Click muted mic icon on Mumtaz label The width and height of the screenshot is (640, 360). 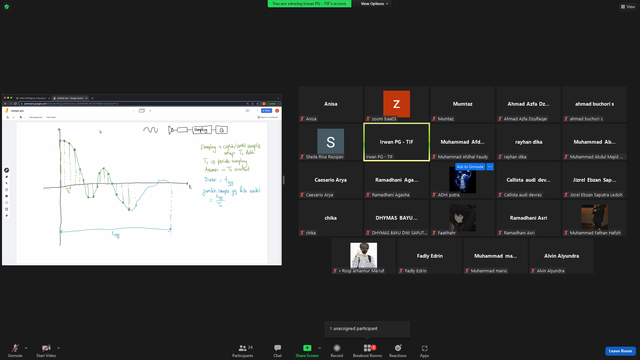(434, 119)
